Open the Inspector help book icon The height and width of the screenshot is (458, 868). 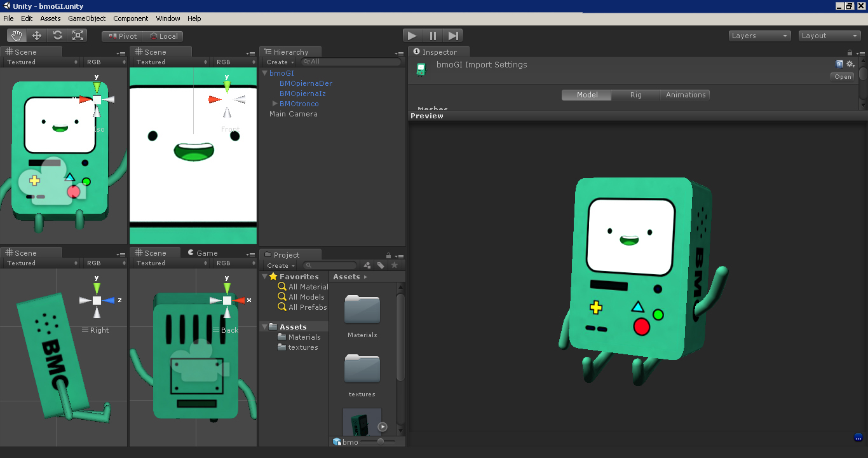click(839, 64)
